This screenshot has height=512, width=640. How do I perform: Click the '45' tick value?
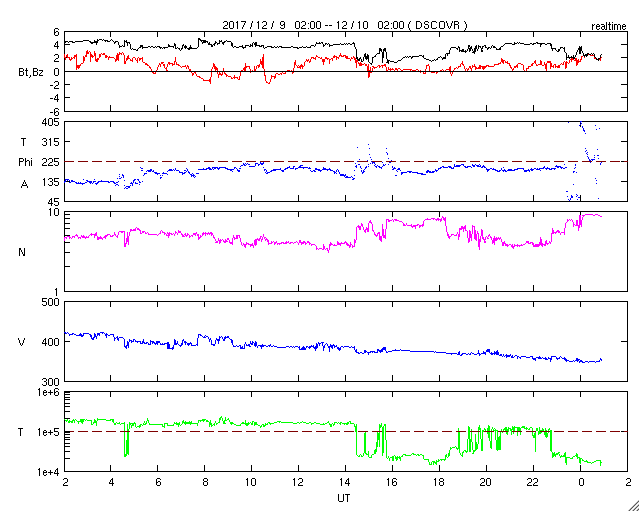point(53,202)
